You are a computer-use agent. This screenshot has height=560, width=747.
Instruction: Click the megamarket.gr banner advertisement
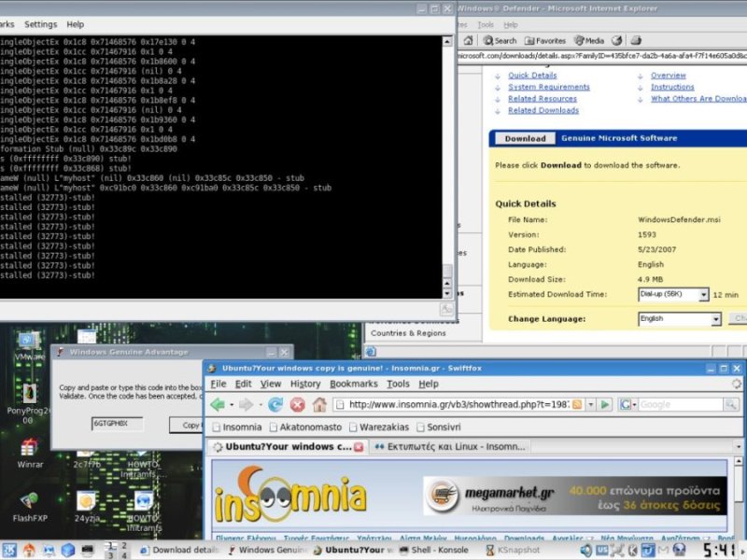575,497
